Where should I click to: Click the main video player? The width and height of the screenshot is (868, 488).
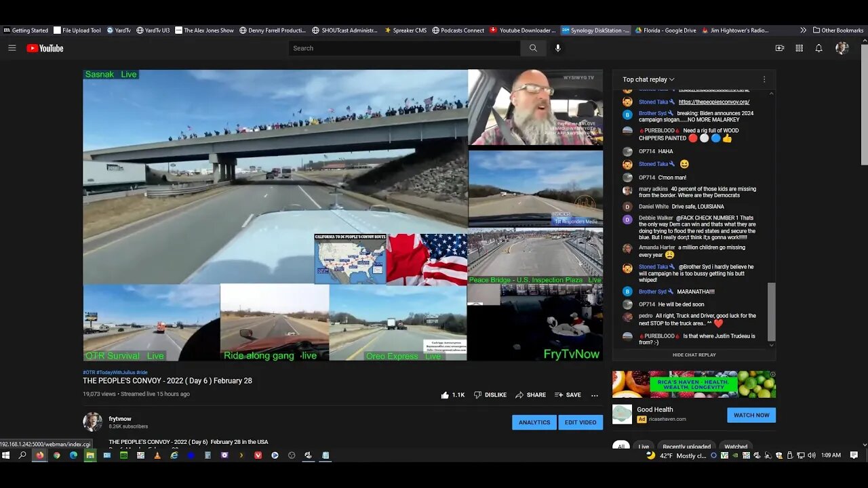(x=342, y=215)
